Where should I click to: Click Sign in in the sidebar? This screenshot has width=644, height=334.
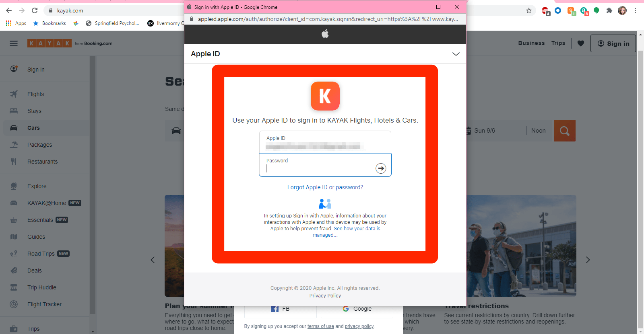[45, 70]
